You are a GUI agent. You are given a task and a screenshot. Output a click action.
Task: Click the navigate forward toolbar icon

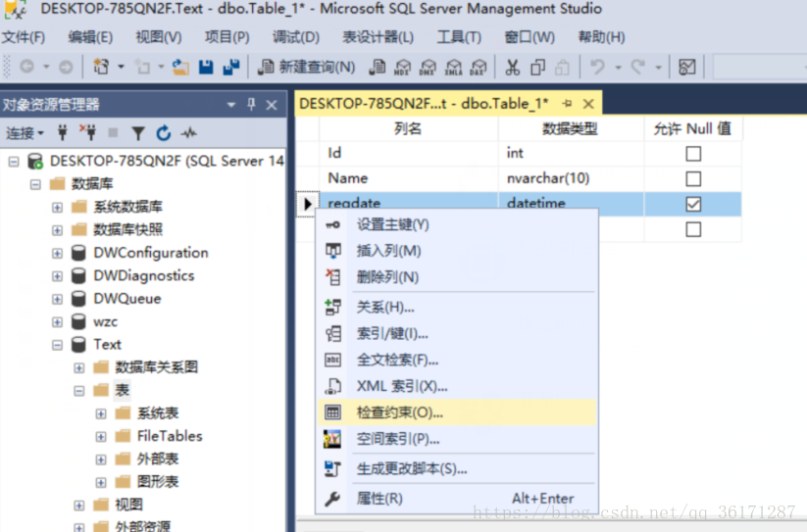[x=66, y=67]
